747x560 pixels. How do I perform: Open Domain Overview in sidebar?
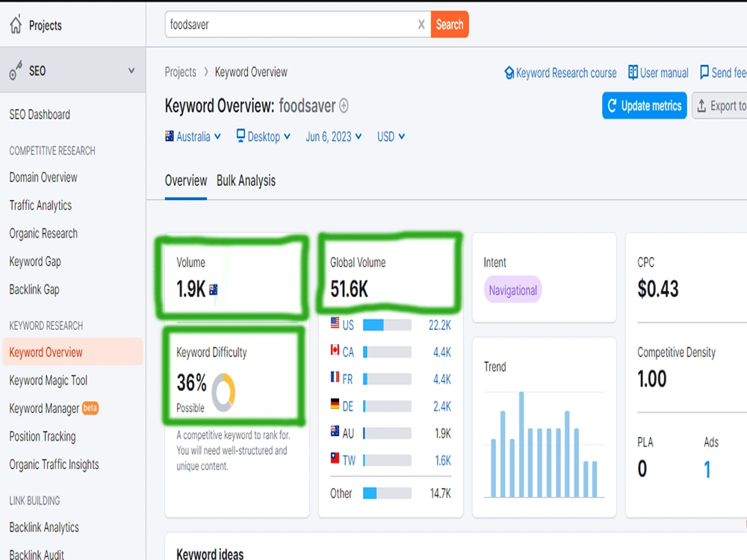click(43, 178)
